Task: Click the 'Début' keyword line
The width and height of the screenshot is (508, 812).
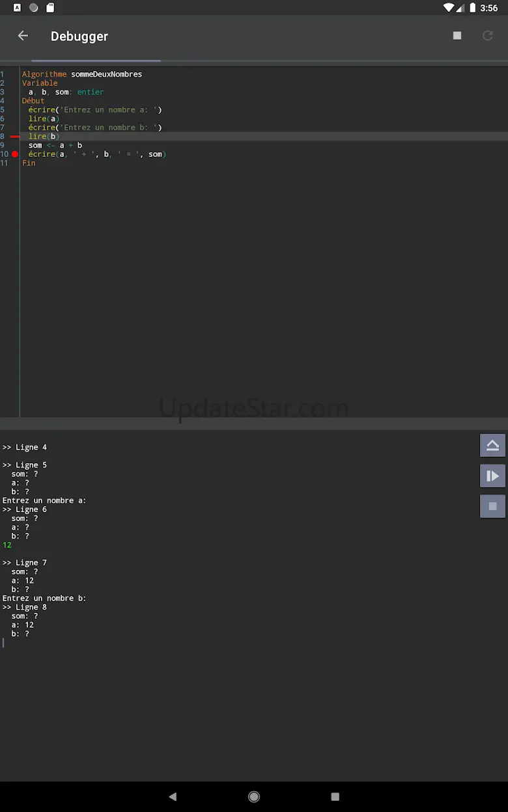Action: (33, 101)
